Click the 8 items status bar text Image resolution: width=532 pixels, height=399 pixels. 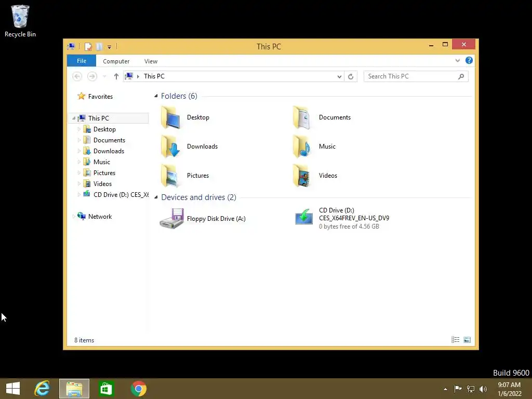84,340
